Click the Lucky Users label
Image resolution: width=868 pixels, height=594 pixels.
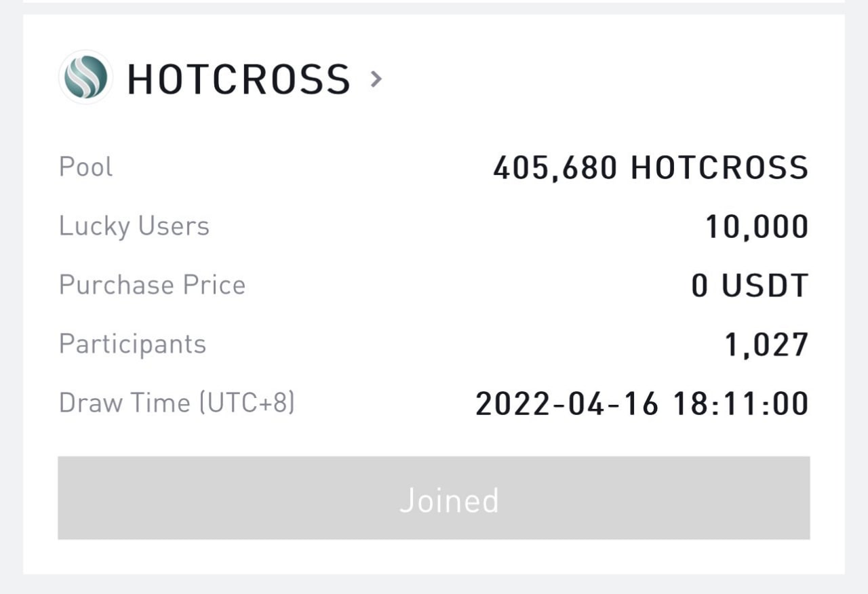coord(134,226)
